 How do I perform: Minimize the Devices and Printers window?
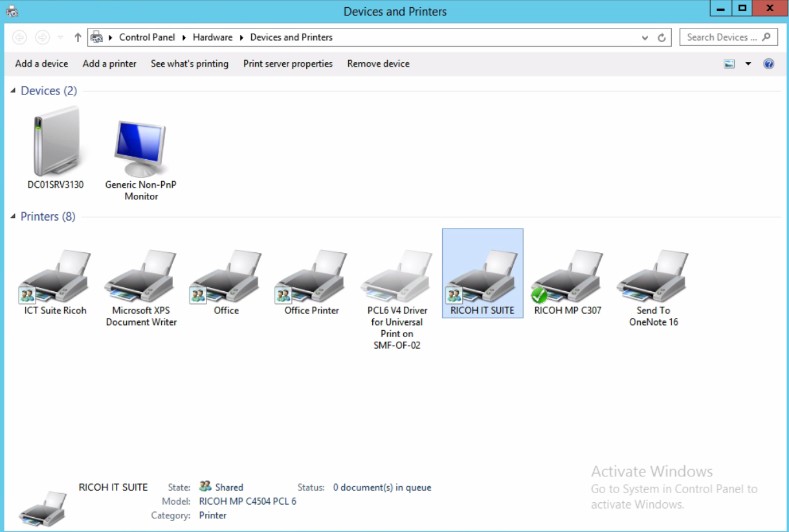pyautogui.click(x=720, y=8)
